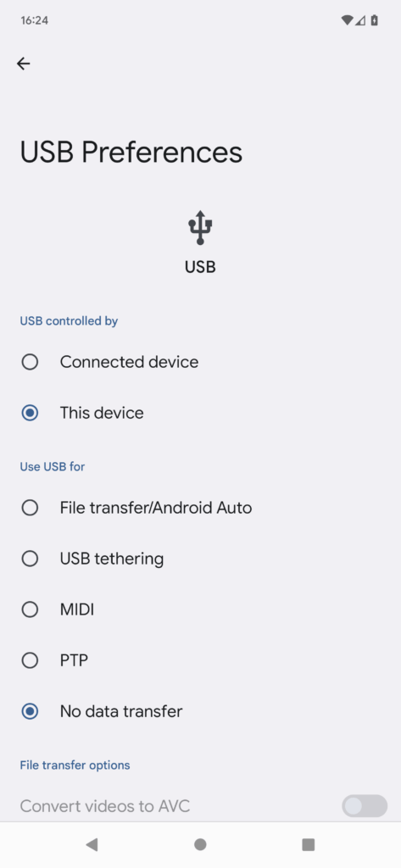
Task: Tap the Convert videos to AVC label
Action: [x=104, y=806]
